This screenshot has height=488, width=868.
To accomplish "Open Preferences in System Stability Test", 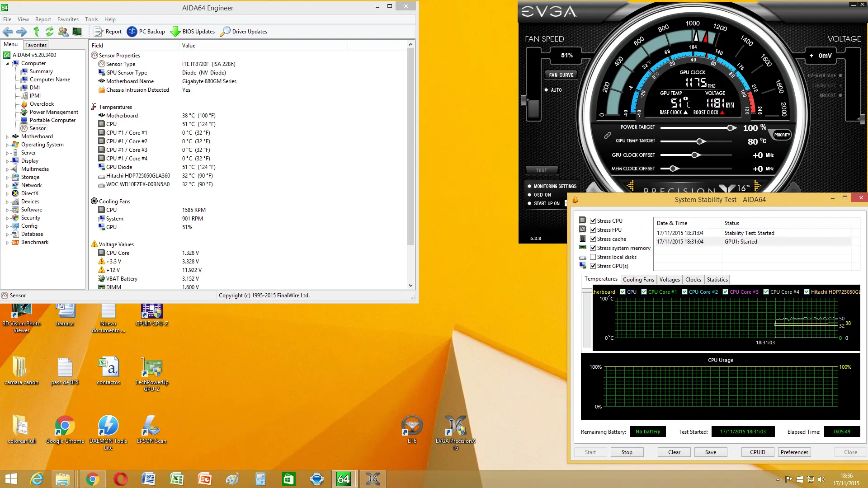I will point(794,452).
